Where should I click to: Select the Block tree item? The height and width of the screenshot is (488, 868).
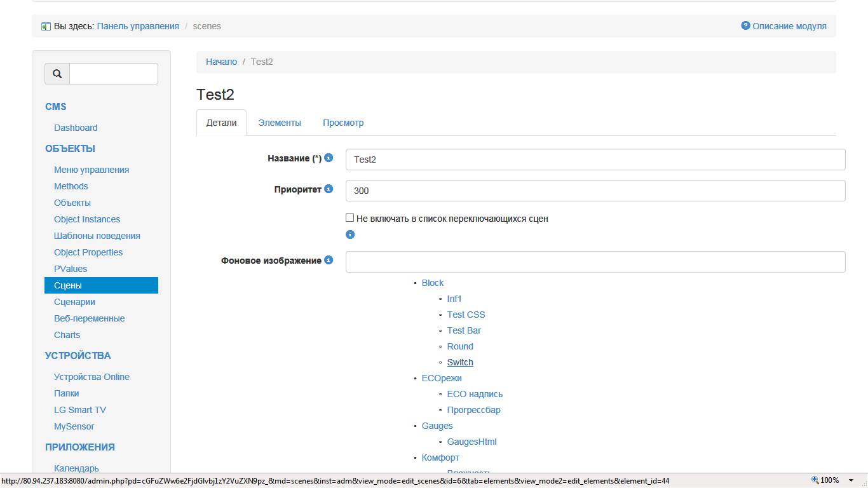coord(433,283)
